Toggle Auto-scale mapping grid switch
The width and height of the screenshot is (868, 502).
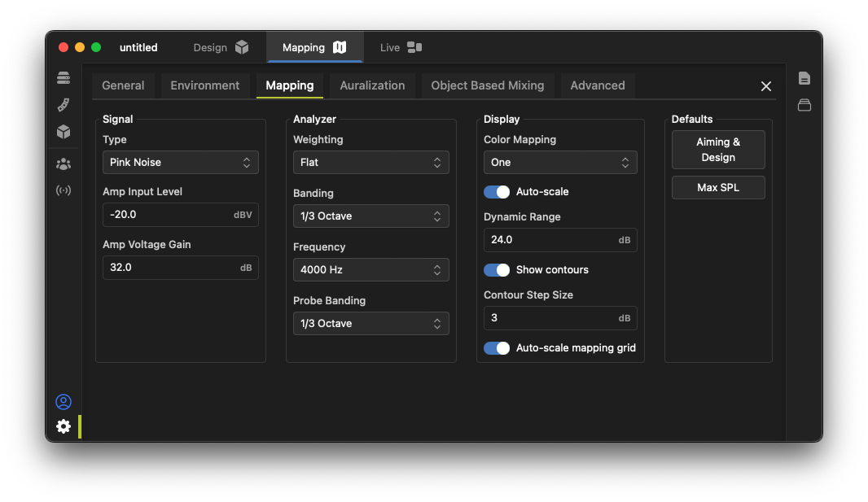click(497, 348)
